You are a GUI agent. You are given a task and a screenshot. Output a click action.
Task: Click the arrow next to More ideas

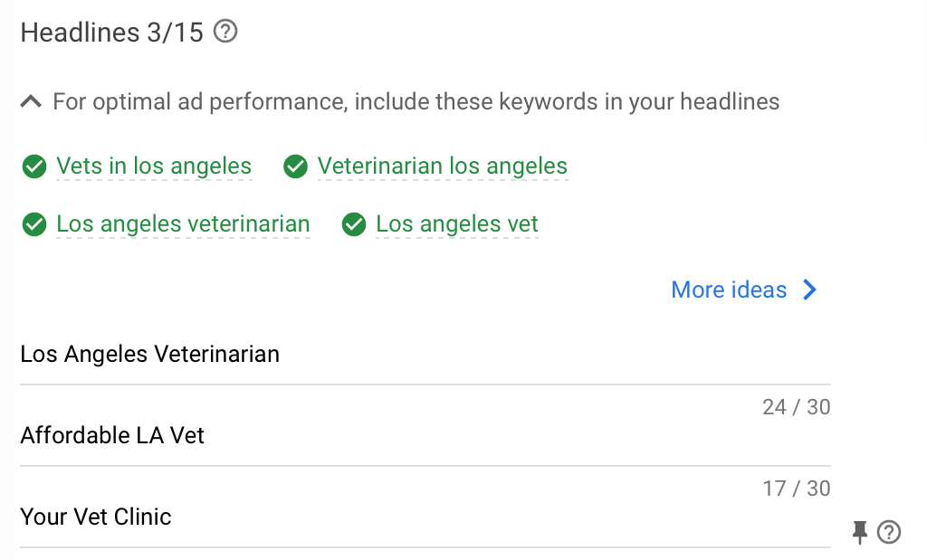[809, 289]
